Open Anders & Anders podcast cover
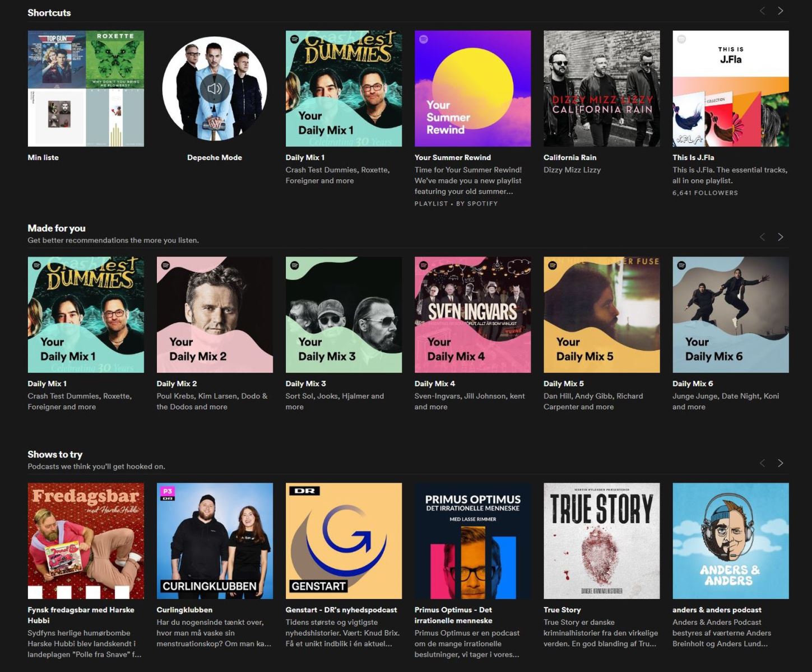 tap(730, 541)
